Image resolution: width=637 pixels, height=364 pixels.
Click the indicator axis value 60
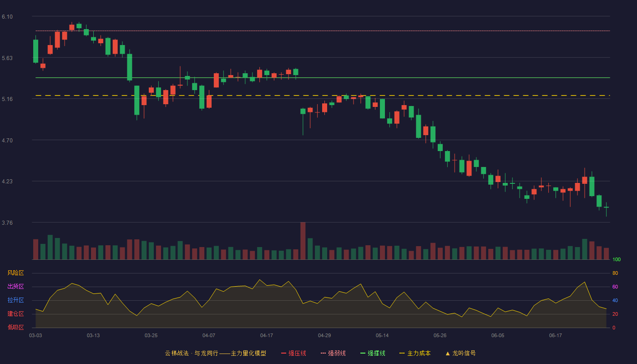615,287
